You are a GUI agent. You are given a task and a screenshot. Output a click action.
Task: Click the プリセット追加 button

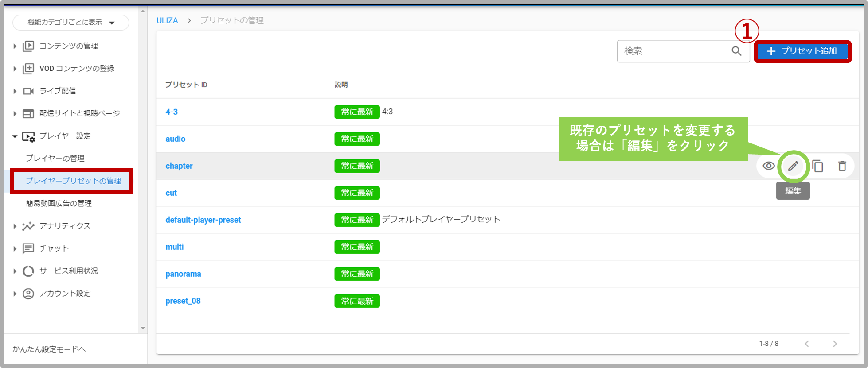802,51
